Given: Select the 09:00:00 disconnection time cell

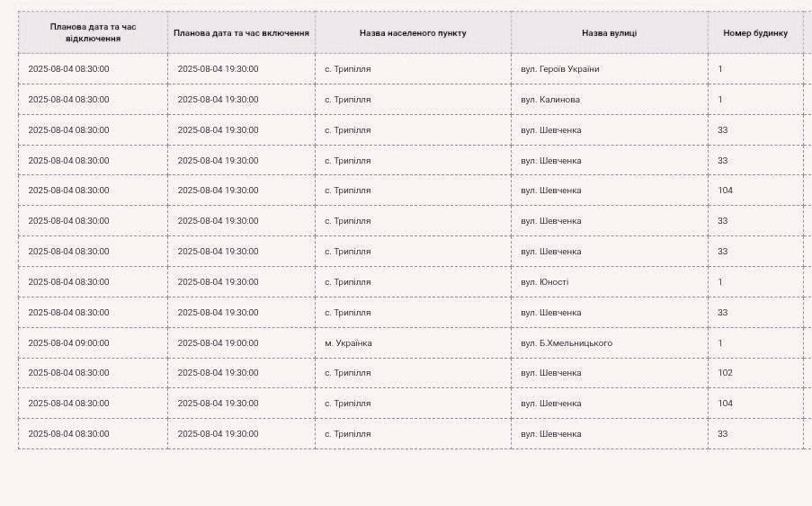Looking at the screenshot, I should [x=68, y=343].
